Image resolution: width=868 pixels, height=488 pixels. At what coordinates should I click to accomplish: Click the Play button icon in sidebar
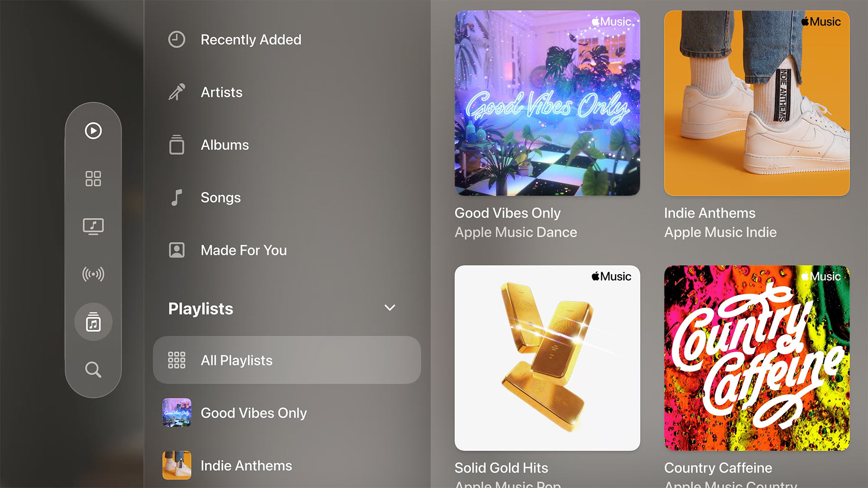click(x=93, y=131)
